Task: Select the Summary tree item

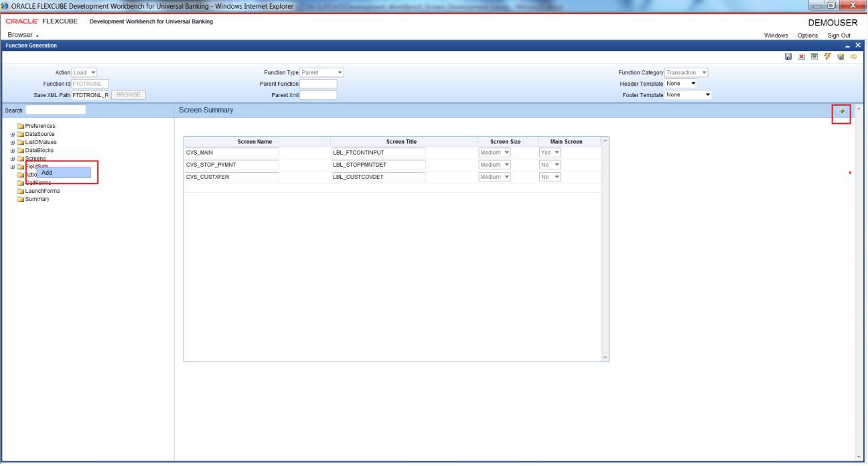Action: [x=37, y=199]
